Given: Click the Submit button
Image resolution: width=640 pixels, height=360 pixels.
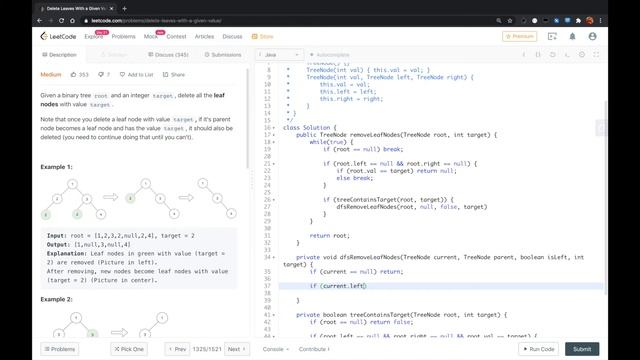Looking at the screenshot, I should tap(582, 349).
